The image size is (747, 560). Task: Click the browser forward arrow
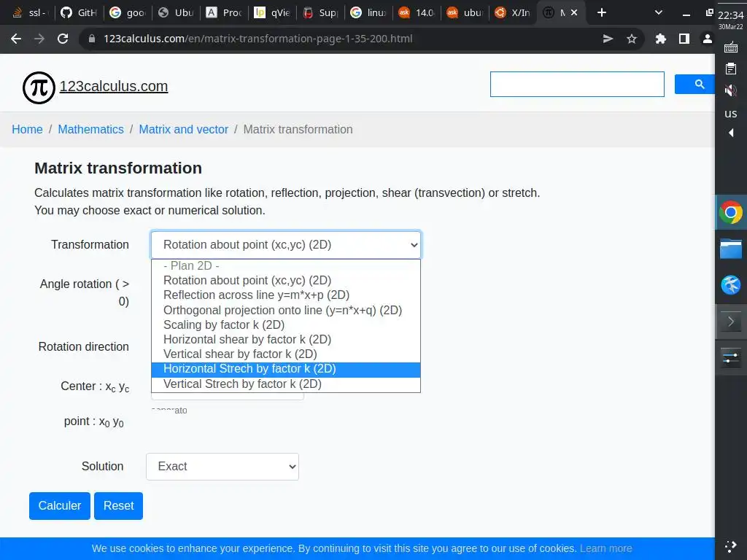click(x=39, y=39)
